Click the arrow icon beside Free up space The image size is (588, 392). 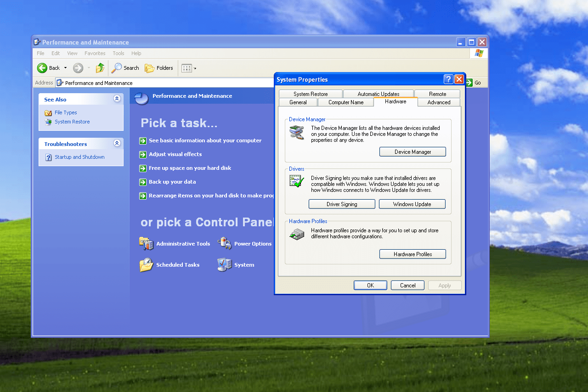click(143, 168)
